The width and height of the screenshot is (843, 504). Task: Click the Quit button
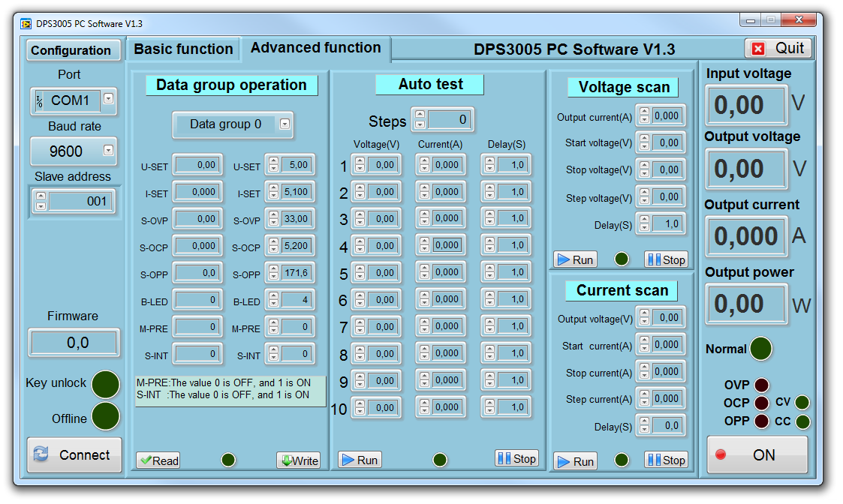pyautogui.click(x=778, y=48)
